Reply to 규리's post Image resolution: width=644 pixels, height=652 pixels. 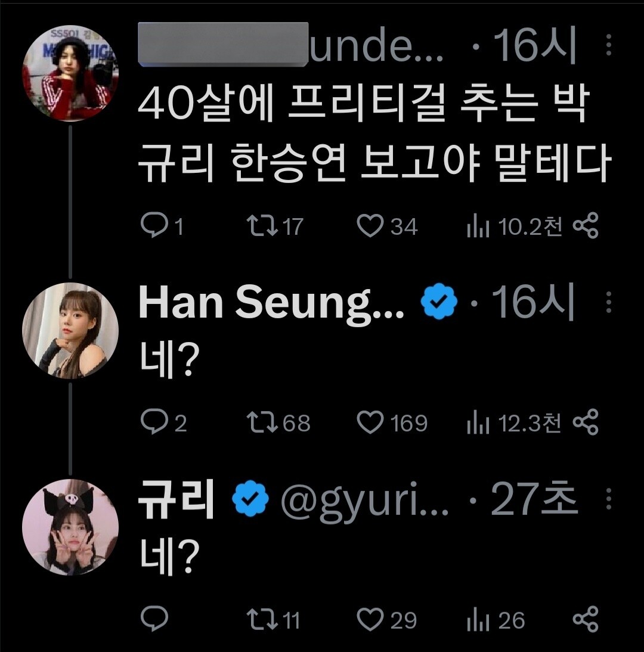click(x=154, y=620)
